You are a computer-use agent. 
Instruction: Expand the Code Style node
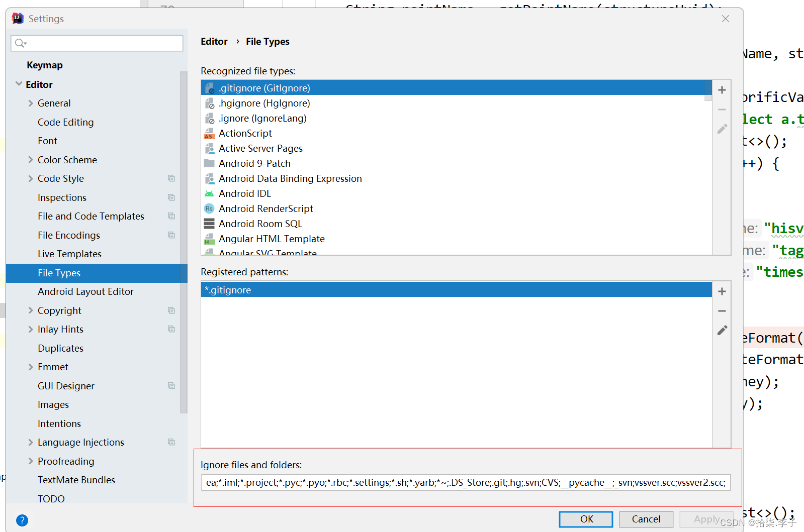point(31,178)
